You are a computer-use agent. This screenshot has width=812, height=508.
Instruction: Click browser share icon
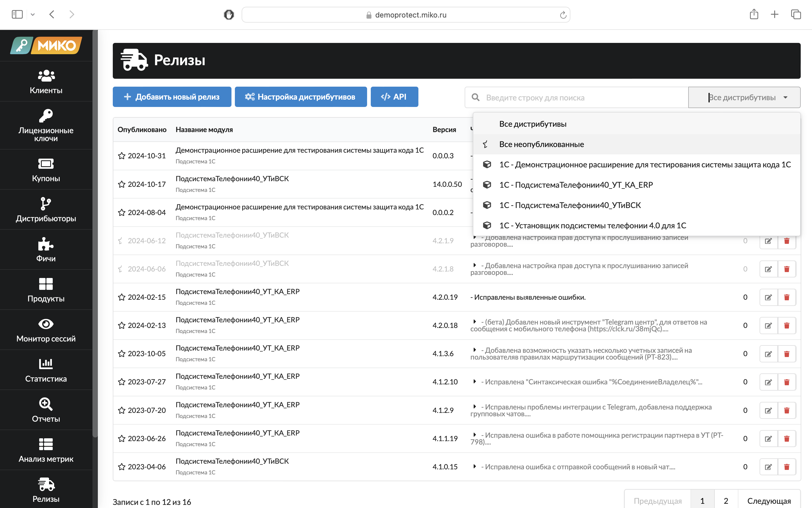754,14
